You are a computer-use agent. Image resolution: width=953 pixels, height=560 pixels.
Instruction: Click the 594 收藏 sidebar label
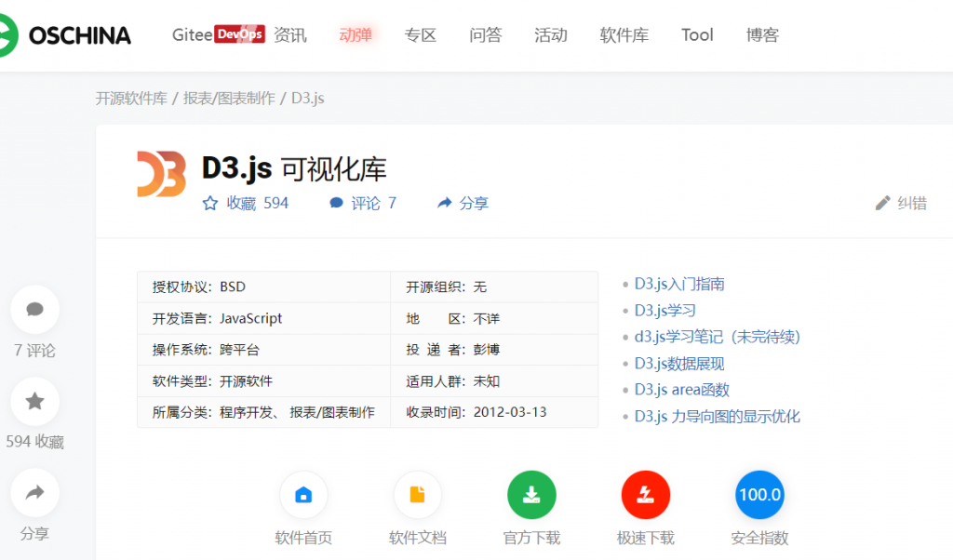pos(34,442)
